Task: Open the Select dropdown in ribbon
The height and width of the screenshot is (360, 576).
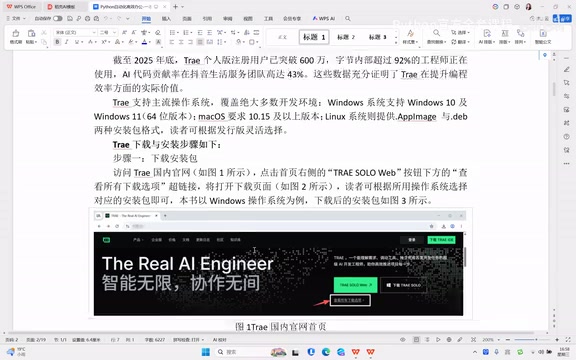Action: [x=460, y=33]
